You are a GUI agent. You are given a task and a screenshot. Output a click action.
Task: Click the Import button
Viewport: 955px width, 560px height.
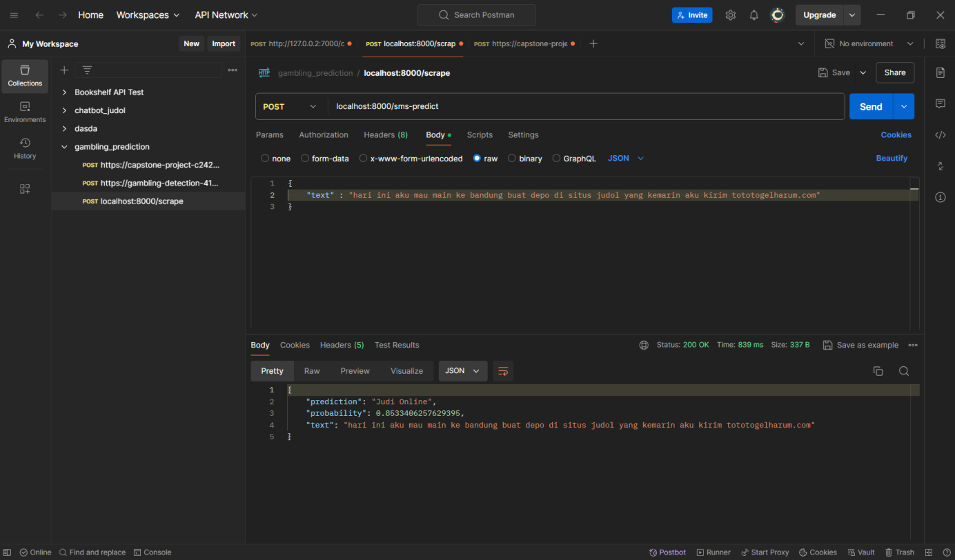224,43
